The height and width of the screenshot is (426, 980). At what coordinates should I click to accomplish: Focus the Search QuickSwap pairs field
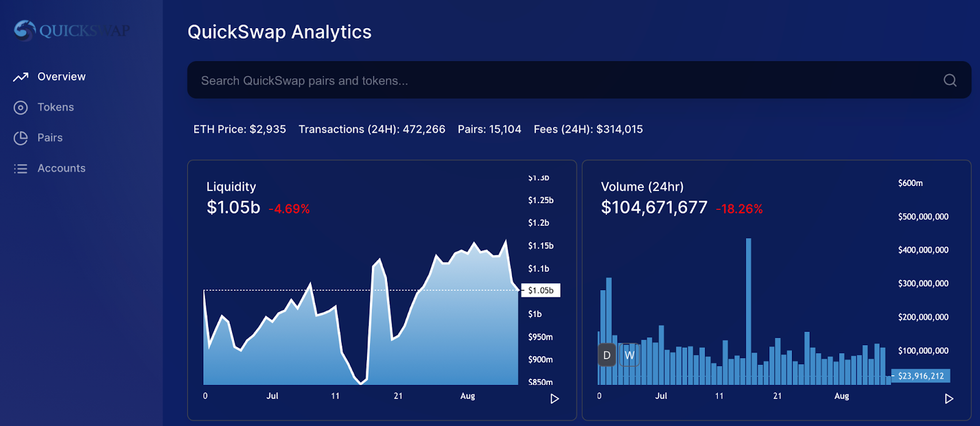579,80
